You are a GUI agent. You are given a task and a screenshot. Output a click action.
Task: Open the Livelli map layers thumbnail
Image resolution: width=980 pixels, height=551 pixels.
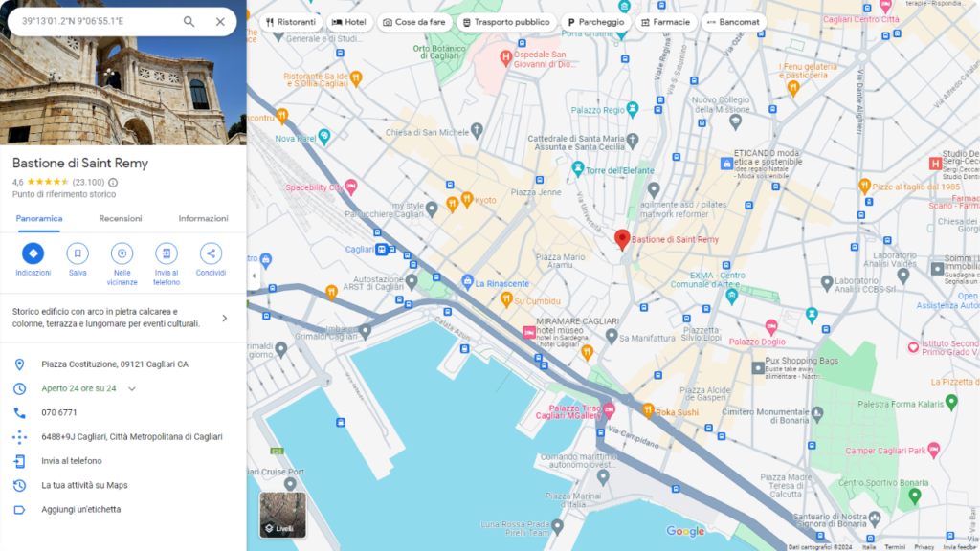[x=282, y=515]
